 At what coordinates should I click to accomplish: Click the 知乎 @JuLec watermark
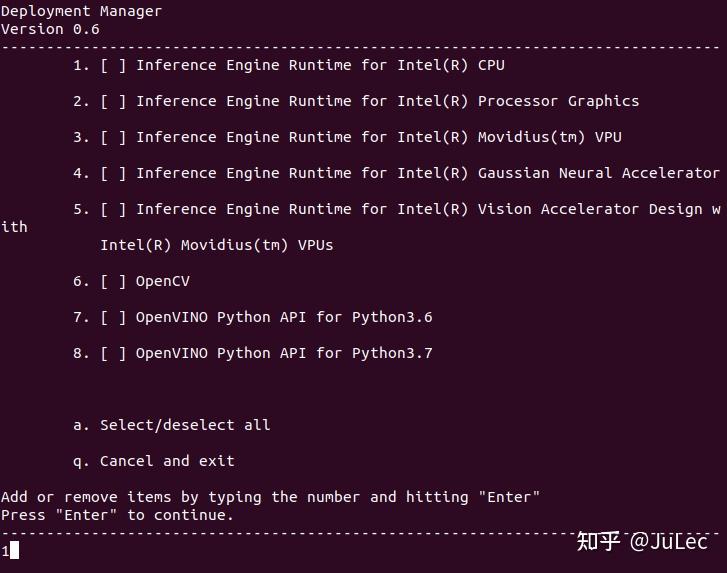(642, 541)
